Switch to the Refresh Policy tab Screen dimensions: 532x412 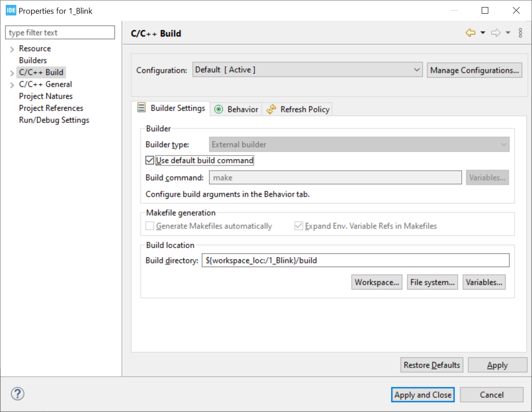299,110
